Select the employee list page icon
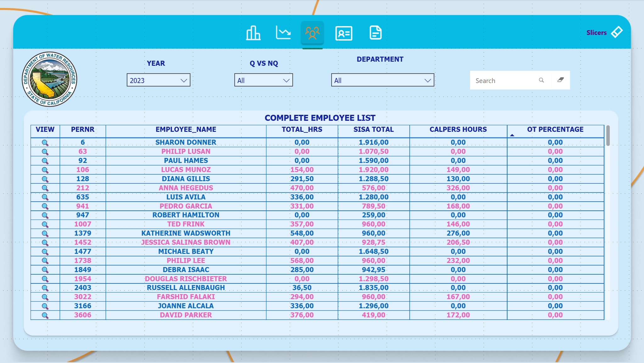The width and height of the screenshot is (644, 363). [x=312, y=33]
